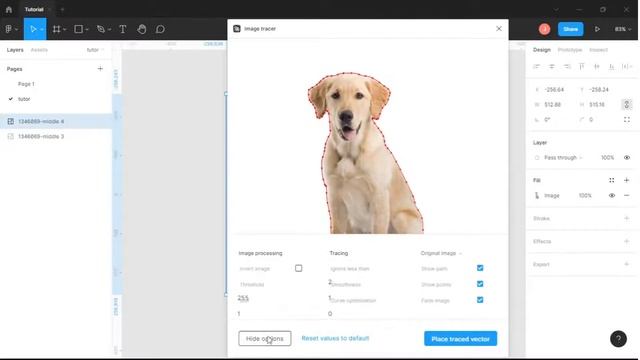Image resolution: width=640 pixels, height=360 pixels.
Task: Add an export setting
Action: click(x=627, y=264)
